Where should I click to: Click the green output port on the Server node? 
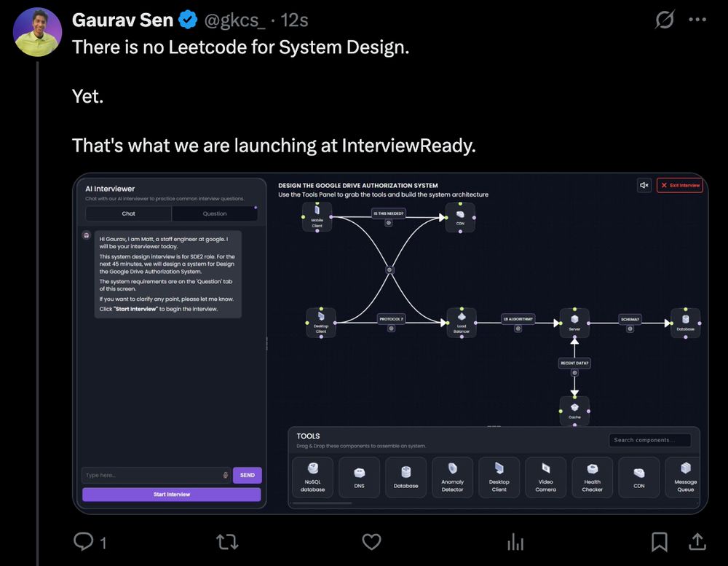click(x=574, y=310)
